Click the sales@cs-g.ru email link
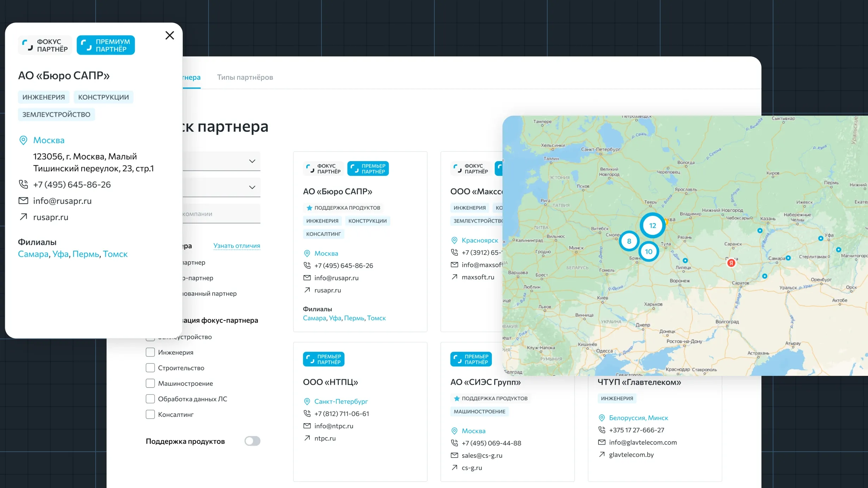The image size is (868, 488). click(482, 456)
